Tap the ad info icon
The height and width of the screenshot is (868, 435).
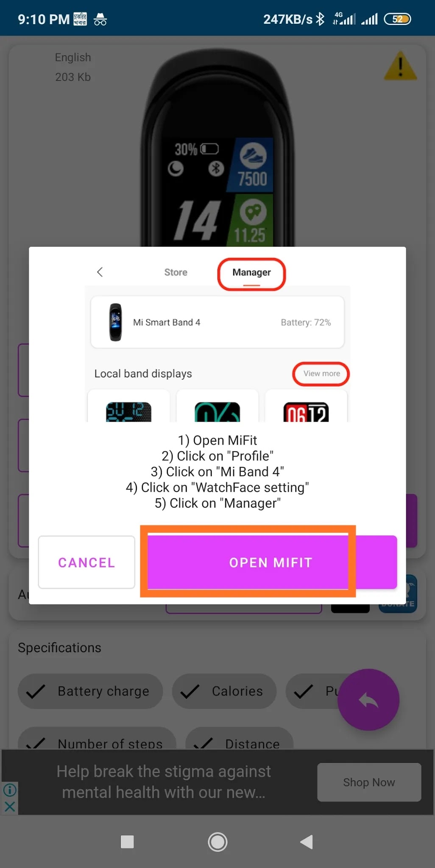click(10, 790)
